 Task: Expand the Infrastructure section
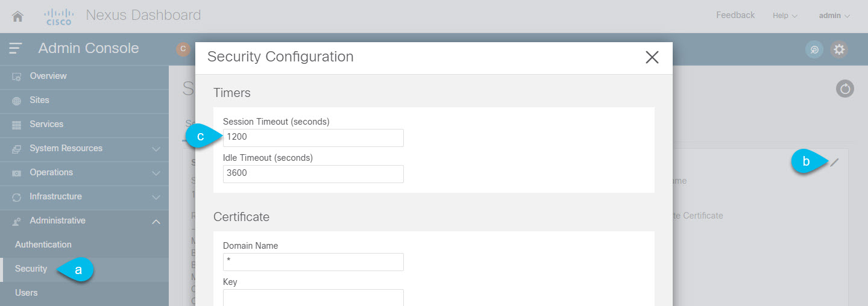coord(84,196)
